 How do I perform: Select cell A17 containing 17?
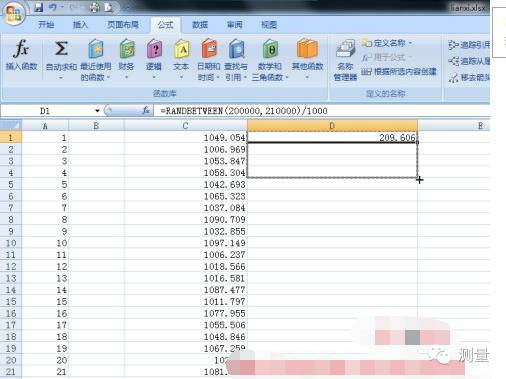(45, 325)
